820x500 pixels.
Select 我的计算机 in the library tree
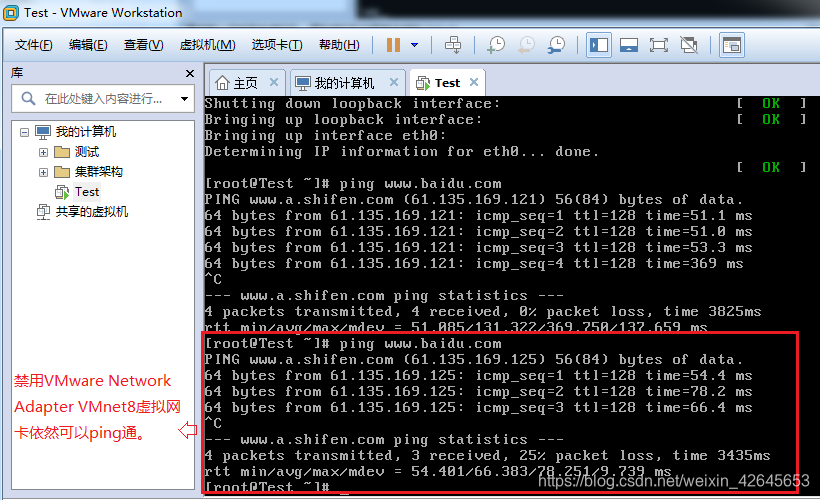pyautogui.click(x=86, y=132)
